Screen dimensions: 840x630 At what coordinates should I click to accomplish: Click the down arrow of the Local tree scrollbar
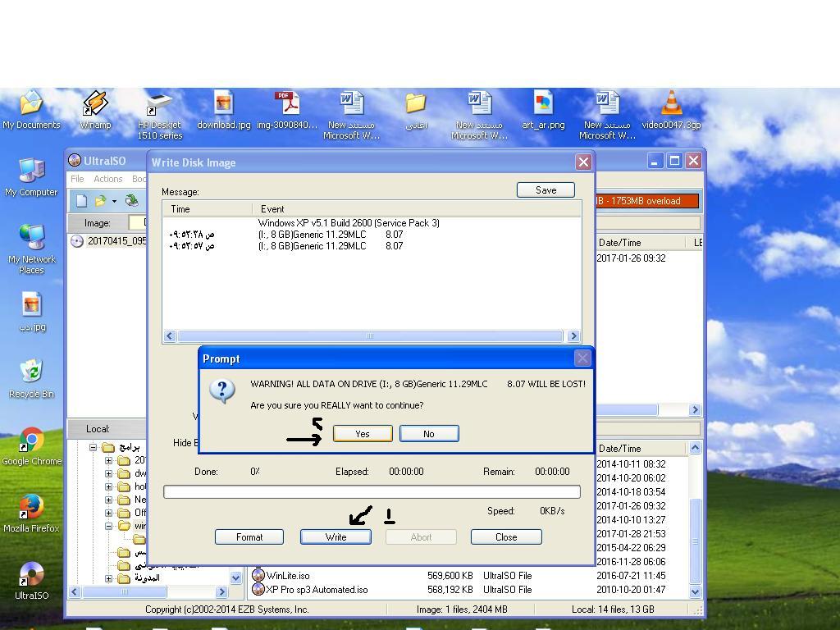[235, 577]
